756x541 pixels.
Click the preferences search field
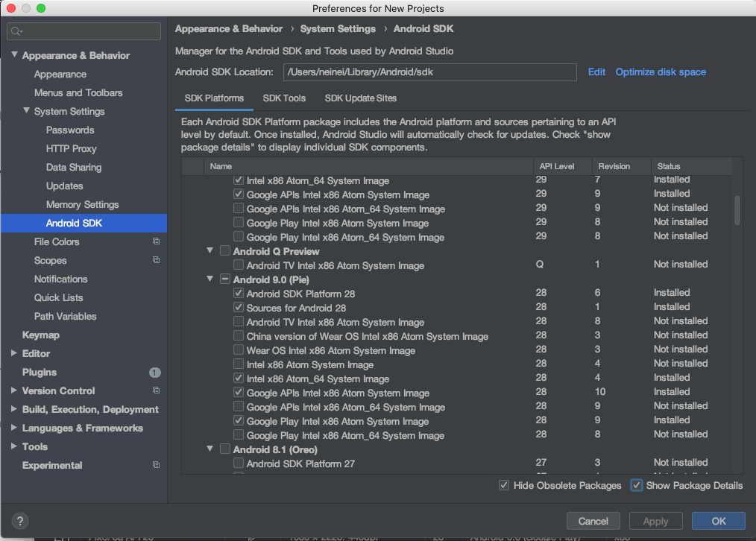coord(84,31)
